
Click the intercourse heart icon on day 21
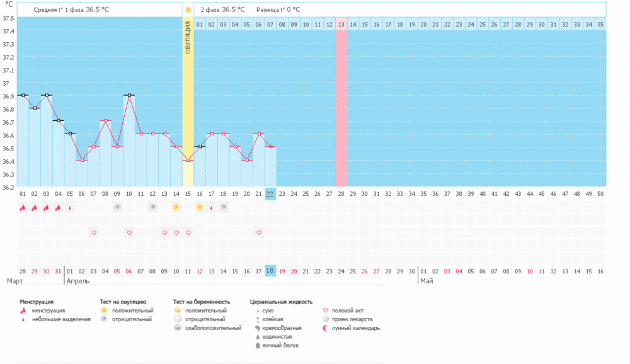pos(258,232)
